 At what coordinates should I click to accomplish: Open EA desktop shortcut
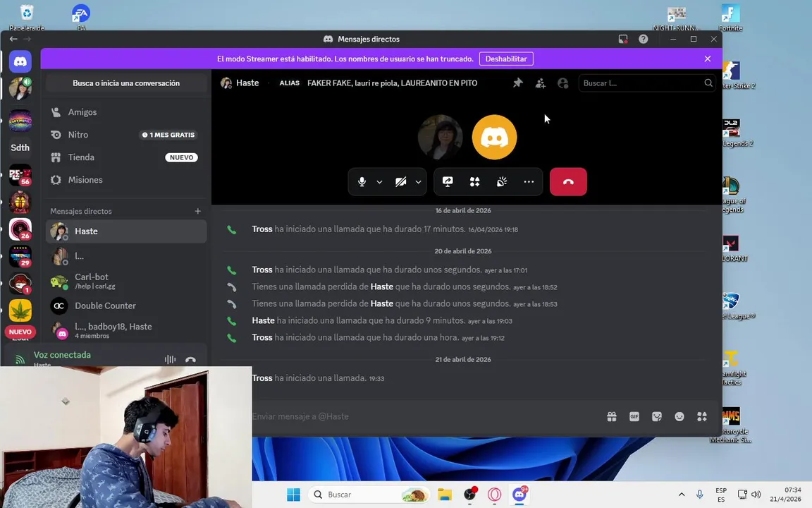click(81, 18)
